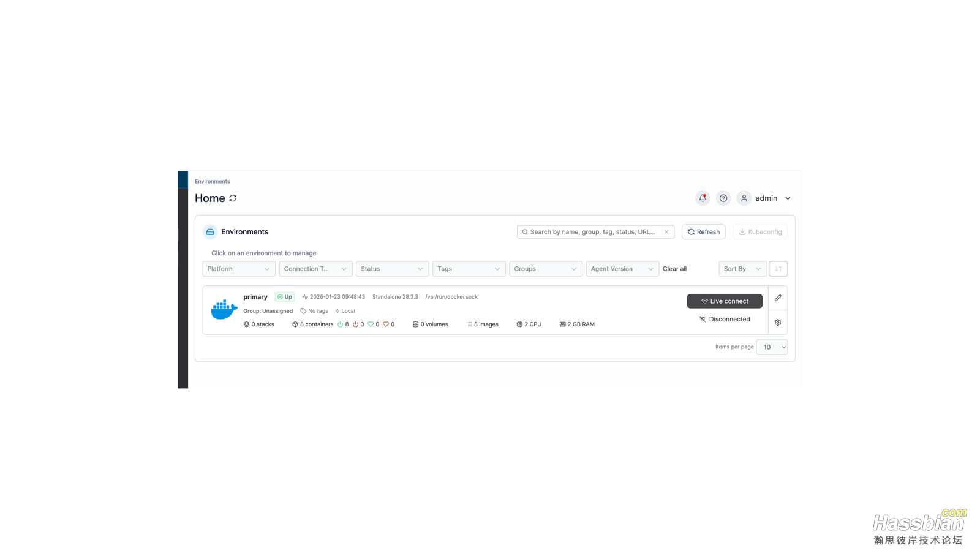Focus the environment search input field

point(592,232)
